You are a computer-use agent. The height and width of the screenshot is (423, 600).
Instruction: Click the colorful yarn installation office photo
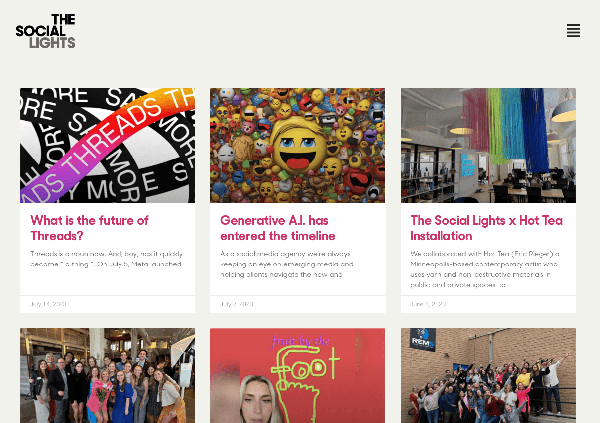(x=488, y=145)
